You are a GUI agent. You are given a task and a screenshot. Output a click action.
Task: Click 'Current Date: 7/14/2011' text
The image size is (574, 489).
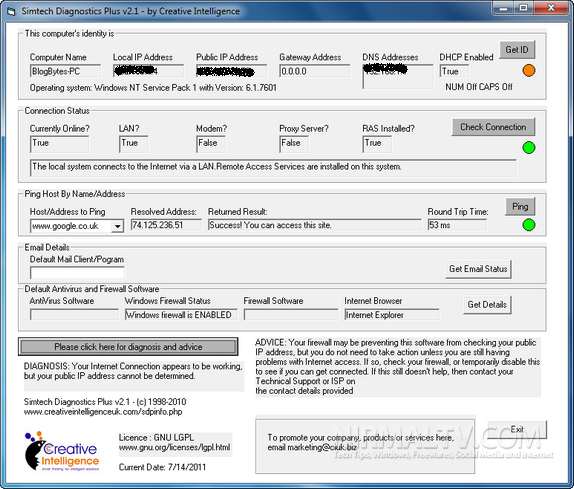(162, 467)
